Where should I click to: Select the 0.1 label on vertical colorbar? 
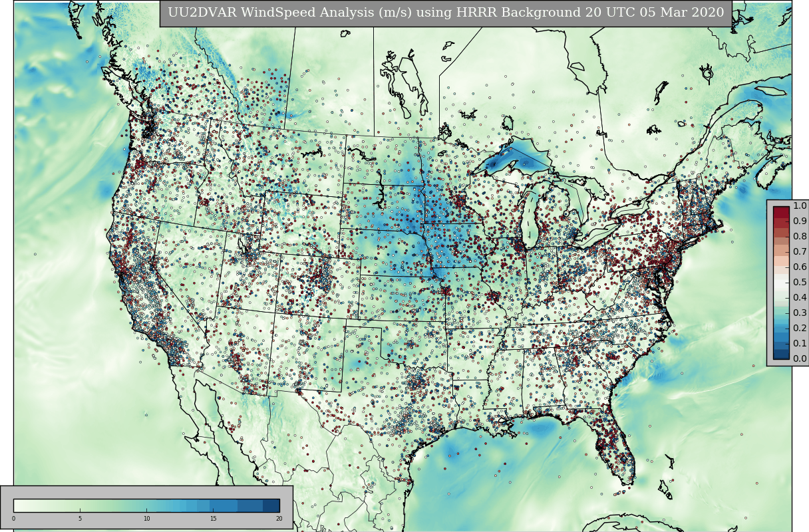[800, 343]
